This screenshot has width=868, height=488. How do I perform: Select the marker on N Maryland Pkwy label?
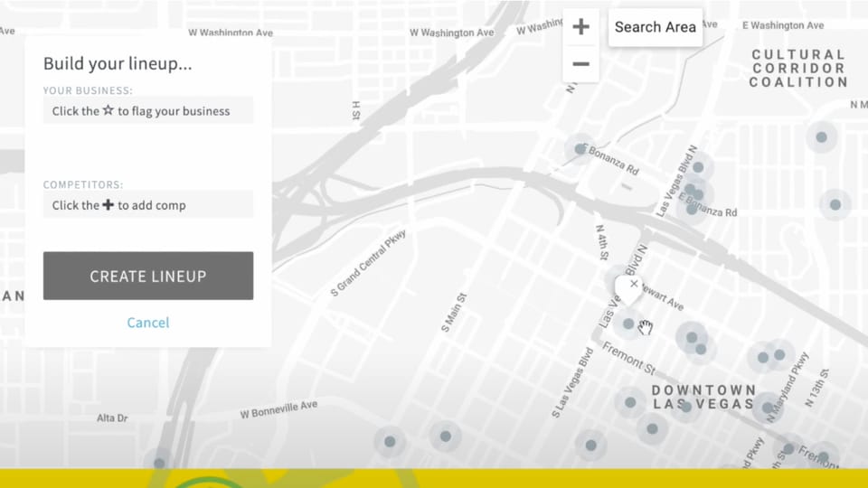779,355
